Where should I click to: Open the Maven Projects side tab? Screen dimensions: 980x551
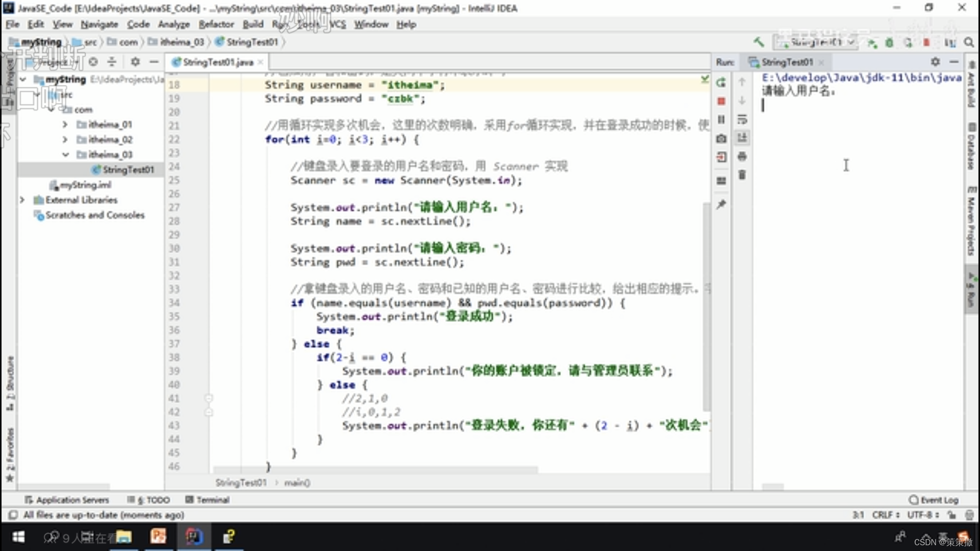(972, 221)
